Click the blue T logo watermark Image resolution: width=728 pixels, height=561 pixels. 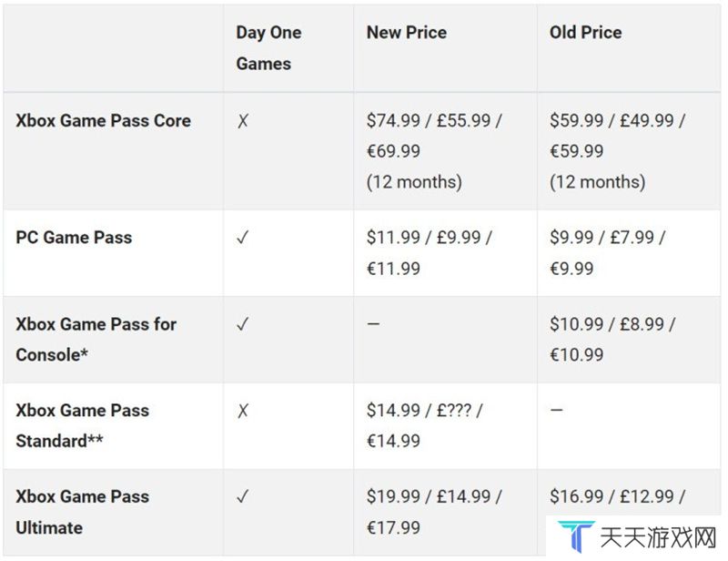(576, 536)
